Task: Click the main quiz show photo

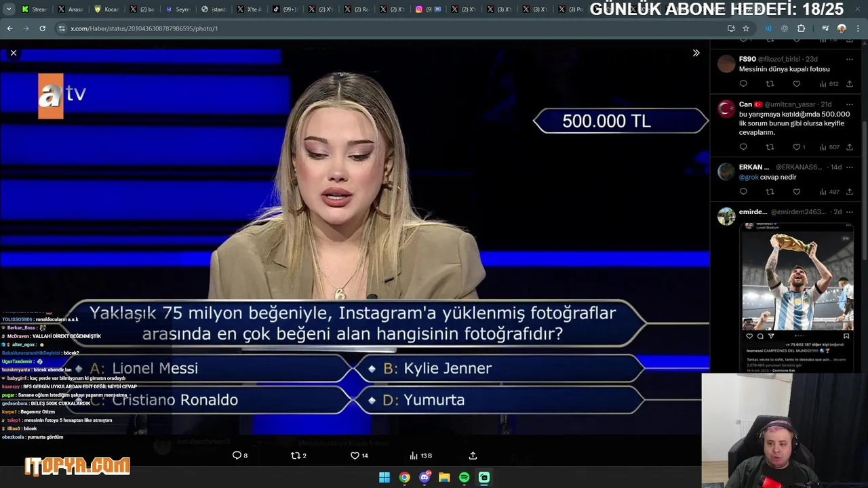Action: point(355,241)
